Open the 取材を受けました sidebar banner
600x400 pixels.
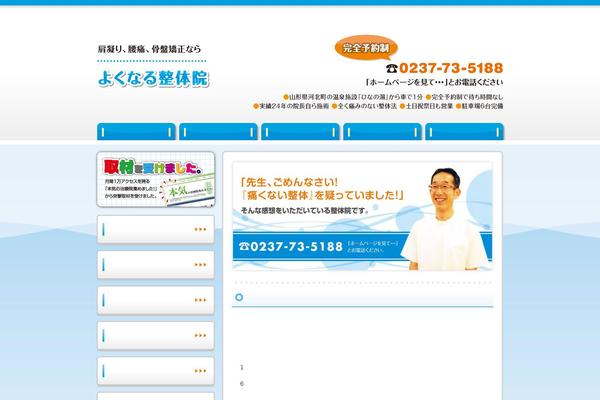156,180
